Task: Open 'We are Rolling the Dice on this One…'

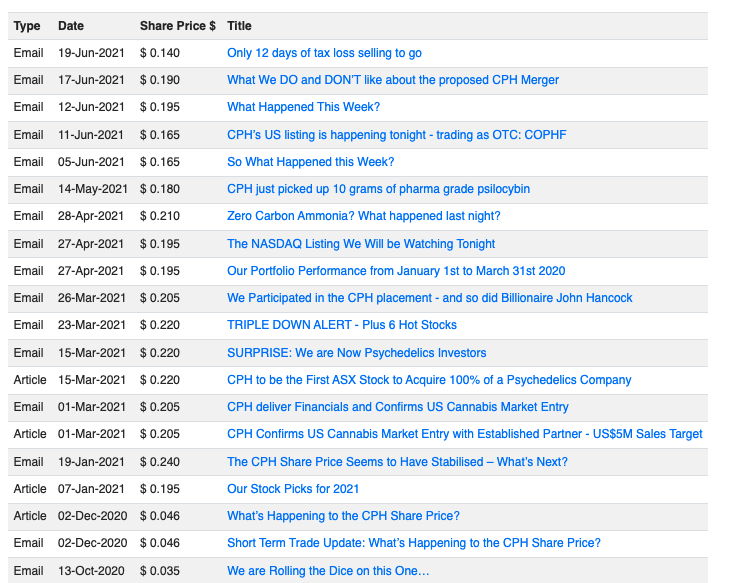Action: [x=328, y=571]
